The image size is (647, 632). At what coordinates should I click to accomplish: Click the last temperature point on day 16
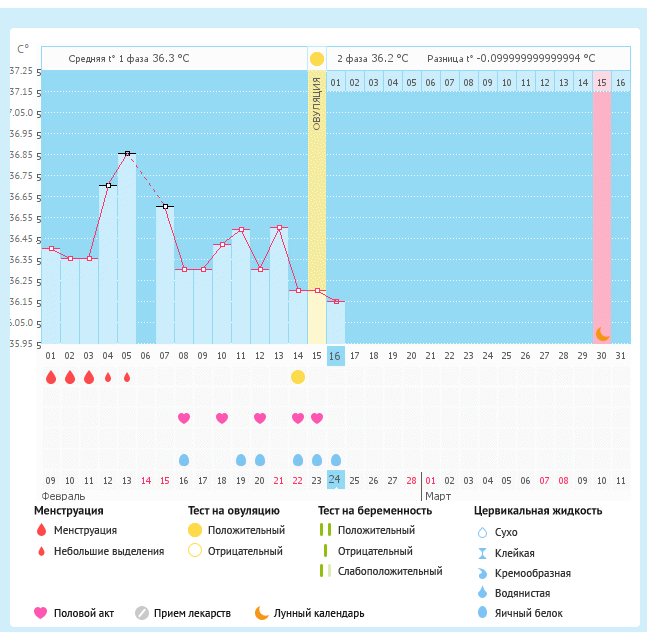(x=336, y=301)
